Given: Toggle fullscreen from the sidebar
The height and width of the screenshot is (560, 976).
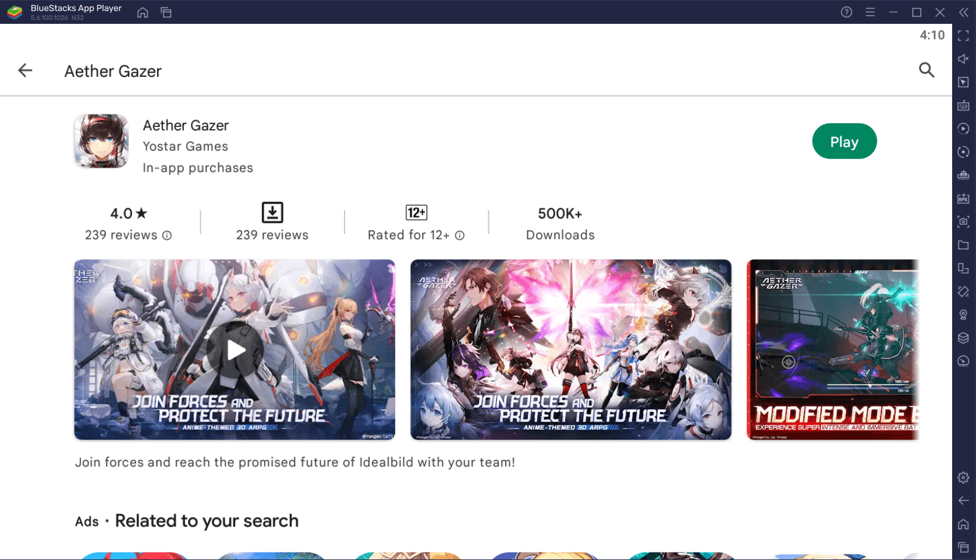Looking at the screenshot, I should pos(963,36).
